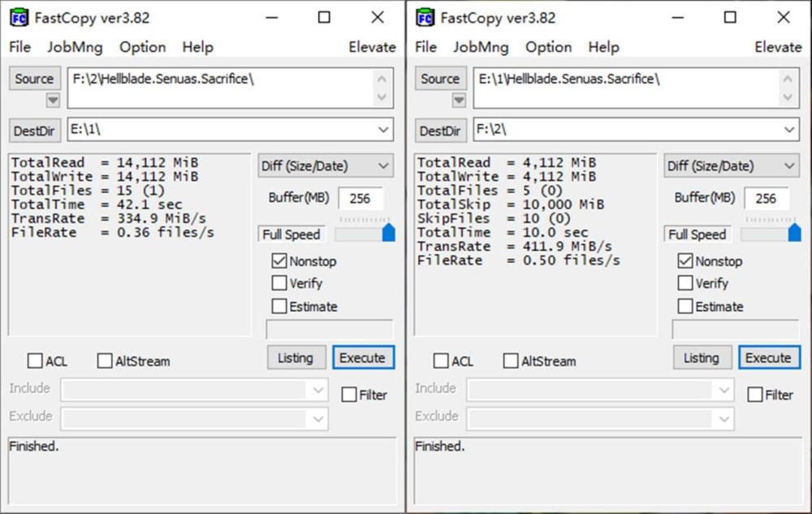Enable Filter checkbox in left window

pyautogui.click(x=349, y=395)
